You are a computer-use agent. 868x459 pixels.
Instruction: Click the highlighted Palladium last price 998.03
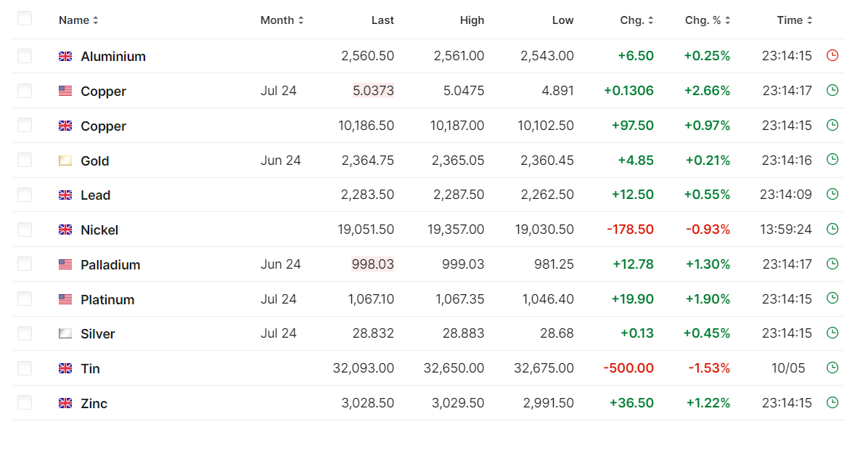(373, 264)
